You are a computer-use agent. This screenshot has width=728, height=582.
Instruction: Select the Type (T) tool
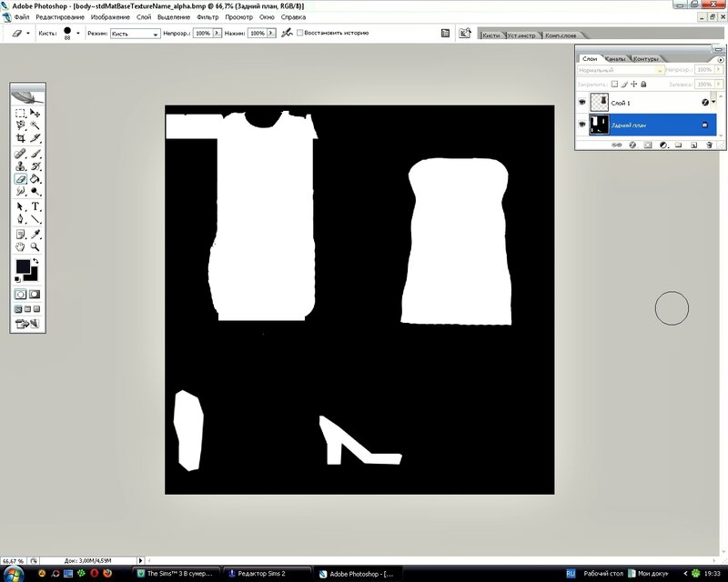35,207
